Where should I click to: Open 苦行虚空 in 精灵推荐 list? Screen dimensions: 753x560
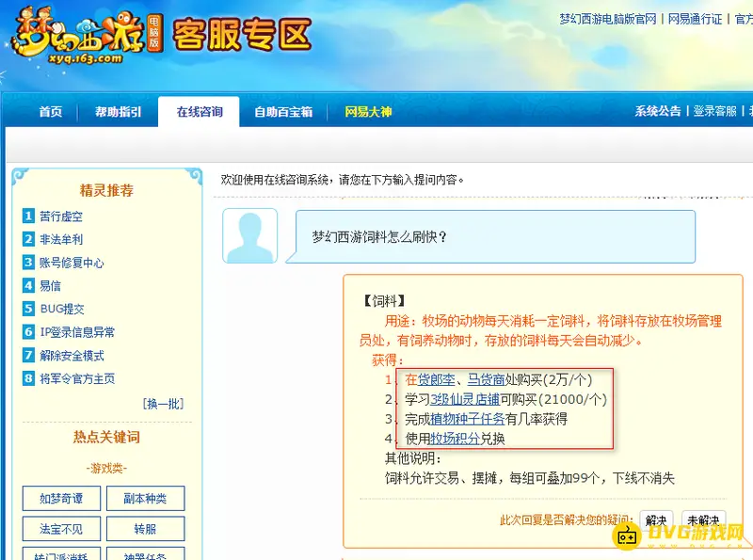pos(61,216)
